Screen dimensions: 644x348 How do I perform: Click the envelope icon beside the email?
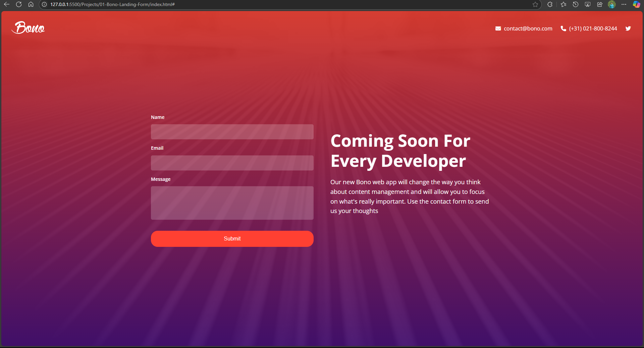pyautogui.click(x=498, y=28)
